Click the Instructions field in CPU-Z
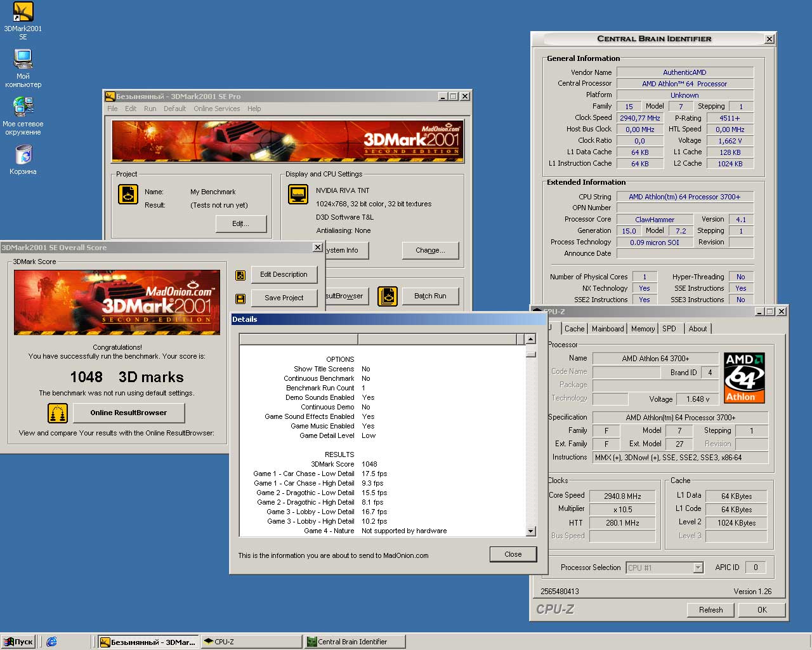Viewport: 812px width, 650px height. click(x=680, y=458)
